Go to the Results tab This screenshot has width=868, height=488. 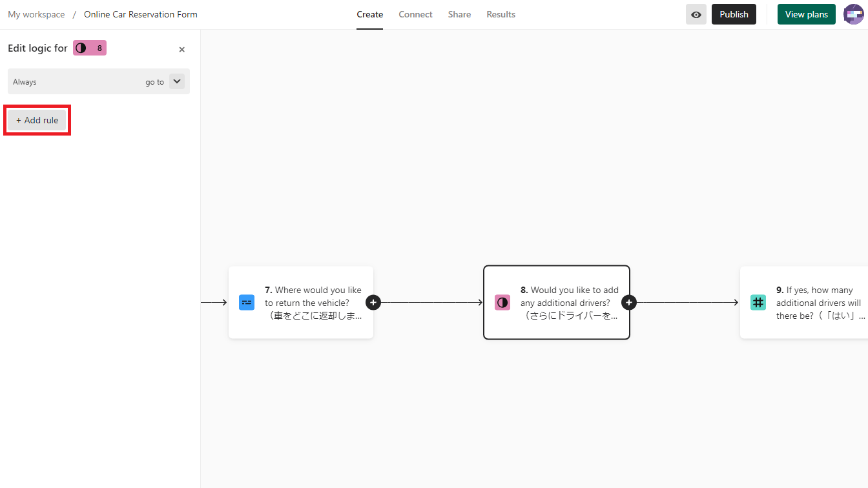(x=501, y=14)
